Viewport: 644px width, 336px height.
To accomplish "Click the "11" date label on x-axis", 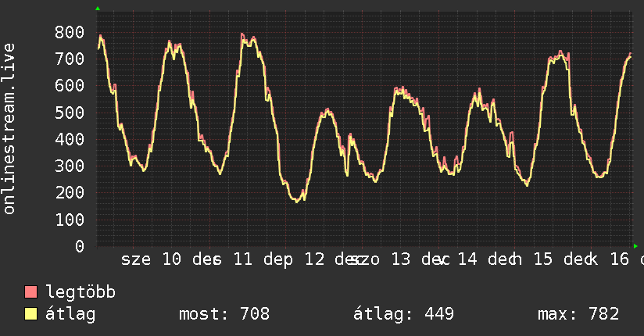I will 243,259.
